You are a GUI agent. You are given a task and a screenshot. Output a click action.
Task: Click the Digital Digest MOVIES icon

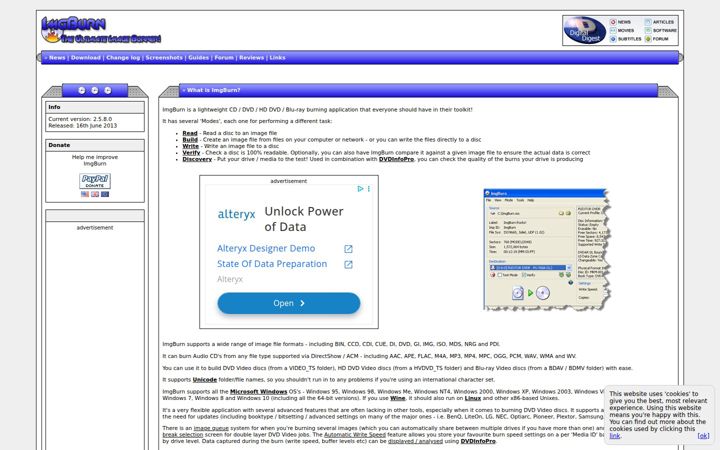point(613,30)
